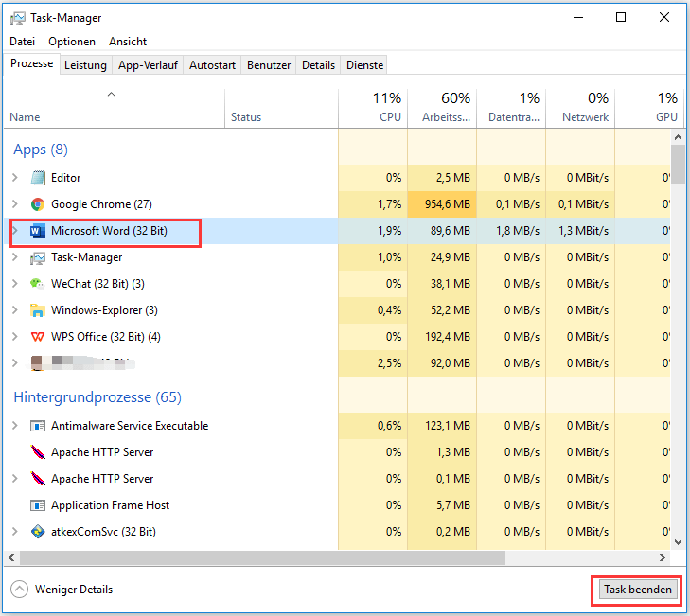
Task: Click Chrome's 954,6 MB memory value
Action: point(448,204)
